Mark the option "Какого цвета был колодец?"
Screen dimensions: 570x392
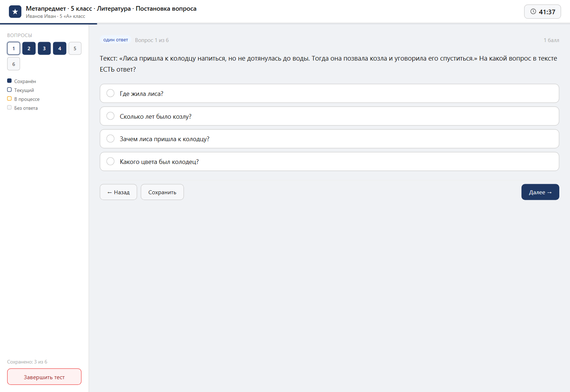pyautogui.click(x=330, y=161)
